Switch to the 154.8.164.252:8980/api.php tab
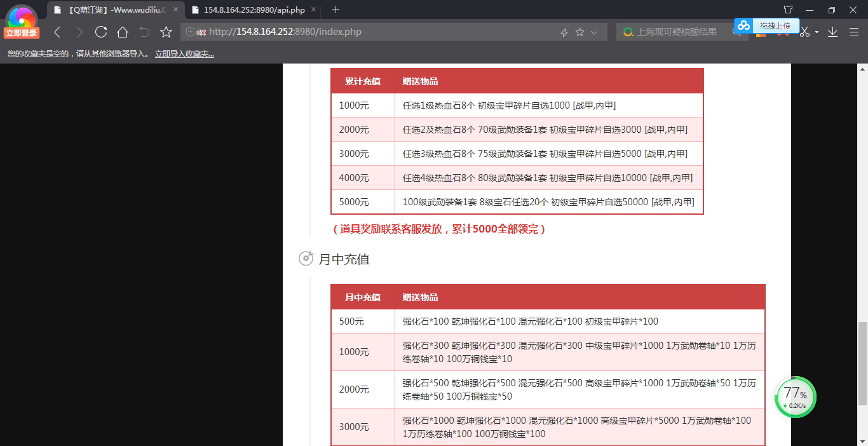 [x=255, y=10]
